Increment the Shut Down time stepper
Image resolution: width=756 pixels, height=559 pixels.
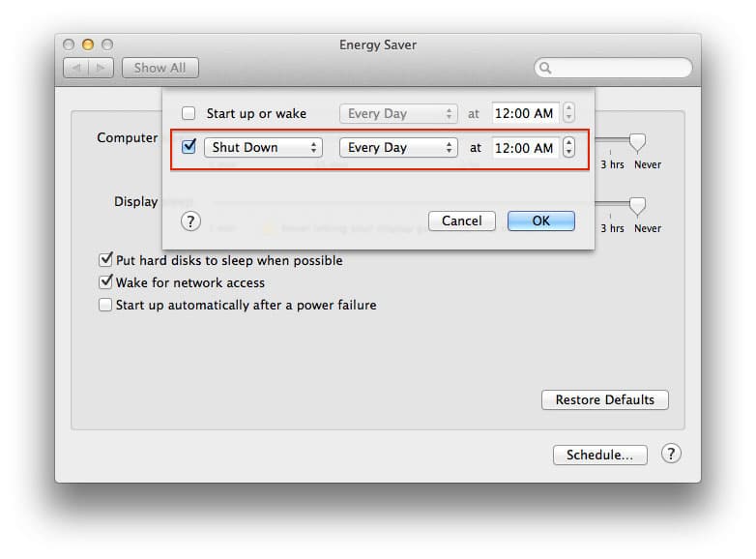coord(568,143)
